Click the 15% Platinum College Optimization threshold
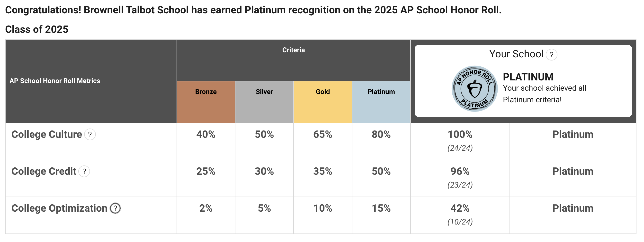 click(381, 208)
